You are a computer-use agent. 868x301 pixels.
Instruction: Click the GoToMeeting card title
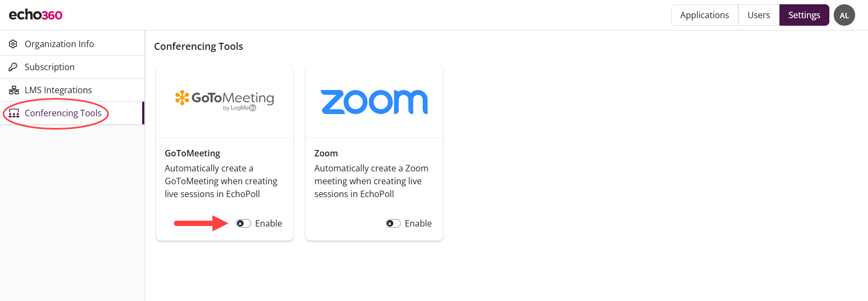(x=193, y=153)
